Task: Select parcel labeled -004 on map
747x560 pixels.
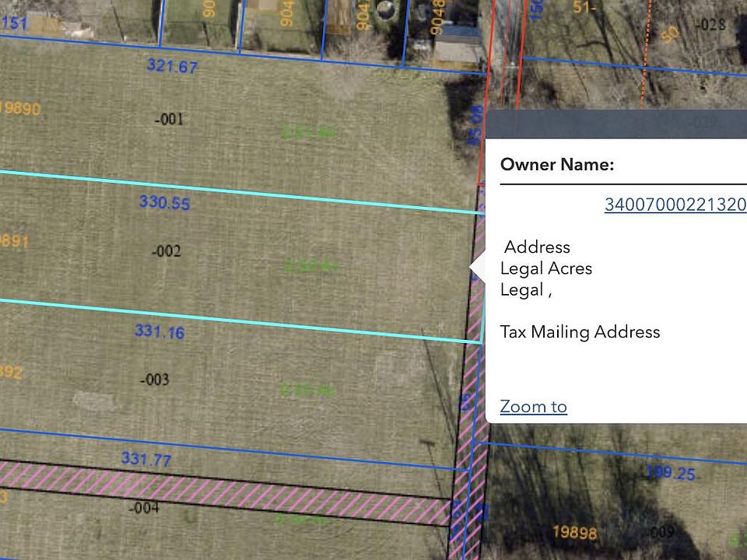Action: tap(144, 508)
